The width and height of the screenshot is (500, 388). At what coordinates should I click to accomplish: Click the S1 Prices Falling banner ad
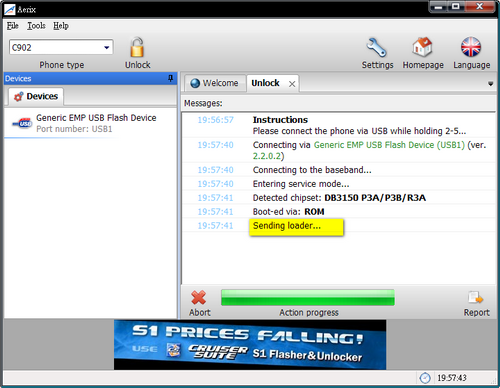pyautogui.click(x=250, y=345)
